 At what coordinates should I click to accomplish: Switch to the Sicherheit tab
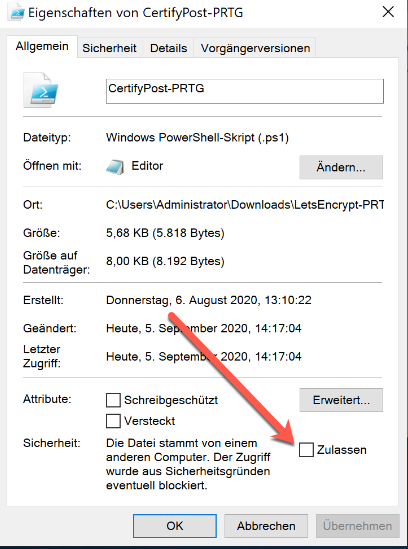pos(109,48)
